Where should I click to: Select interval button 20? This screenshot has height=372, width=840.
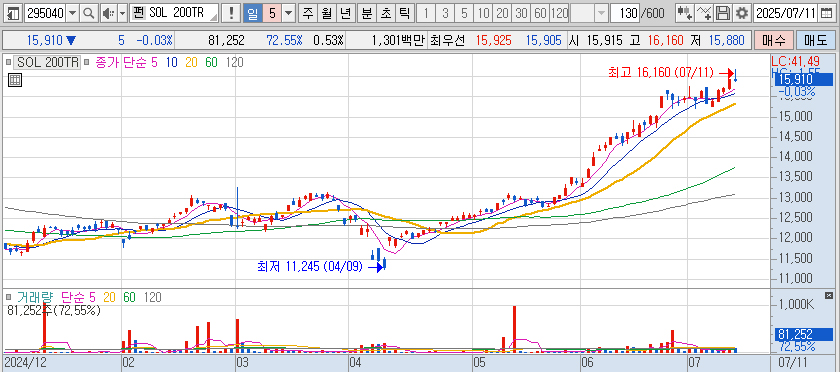click(x=502, y=13)
